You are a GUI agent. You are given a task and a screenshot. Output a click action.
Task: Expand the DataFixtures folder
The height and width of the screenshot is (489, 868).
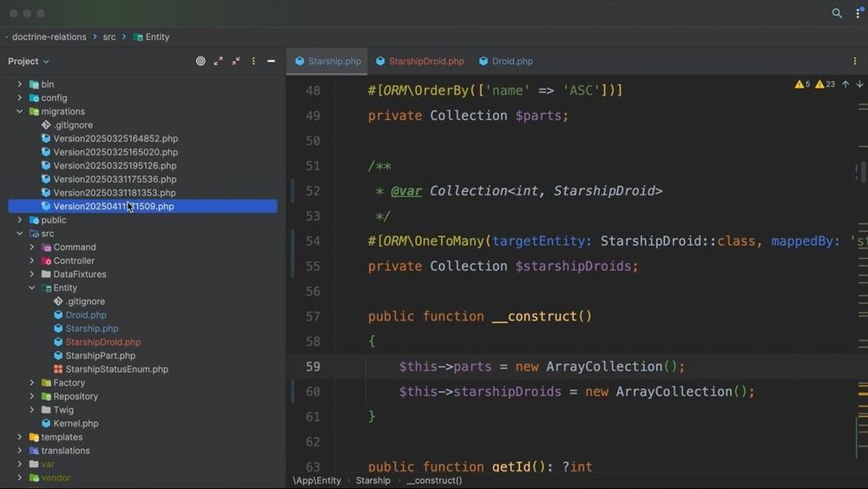(x=32, y=274)
